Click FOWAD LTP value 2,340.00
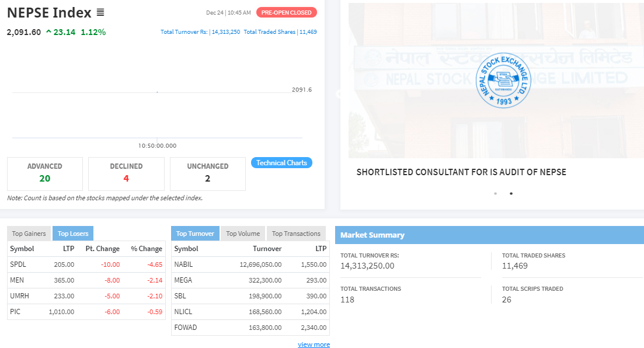Viewport: 644px width, 348px height. coord(314,328)
